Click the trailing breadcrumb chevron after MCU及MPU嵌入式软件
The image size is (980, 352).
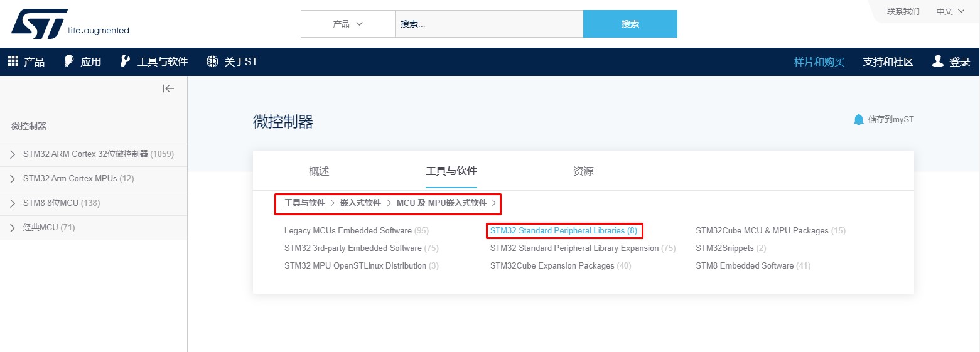494,203
